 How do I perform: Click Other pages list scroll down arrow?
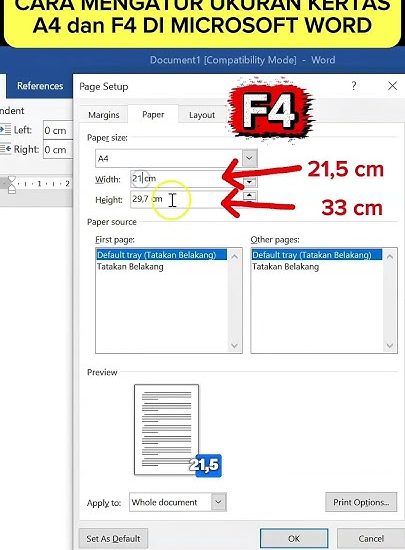point(390,346)
